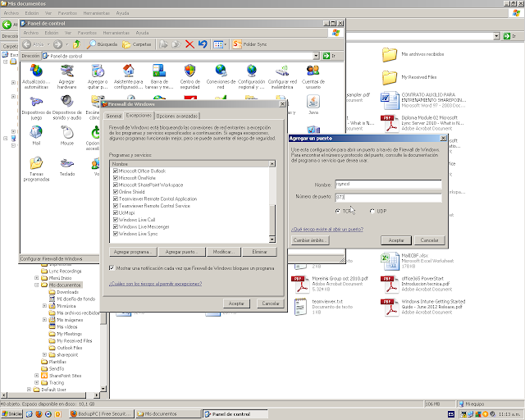Click blue undo arrow toolbar icon

pos(203,44)
